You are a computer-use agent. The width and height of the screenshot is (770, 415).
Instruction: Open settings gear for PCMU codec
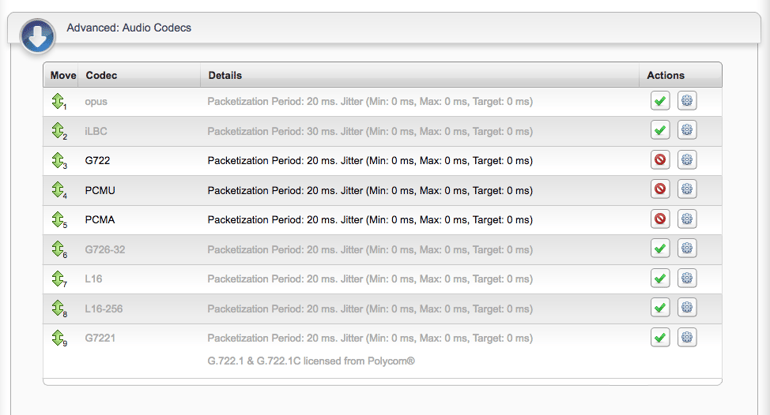tap(686, 189)
